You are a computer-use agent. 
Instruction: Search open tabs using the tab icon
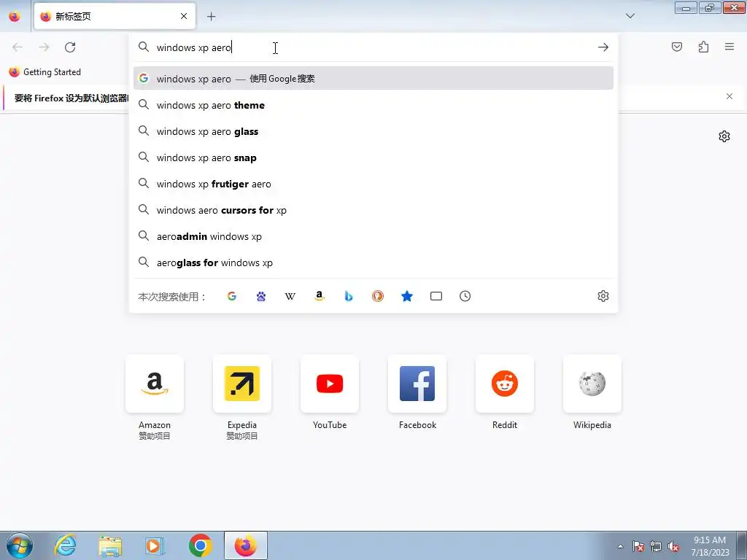(436, 296)
